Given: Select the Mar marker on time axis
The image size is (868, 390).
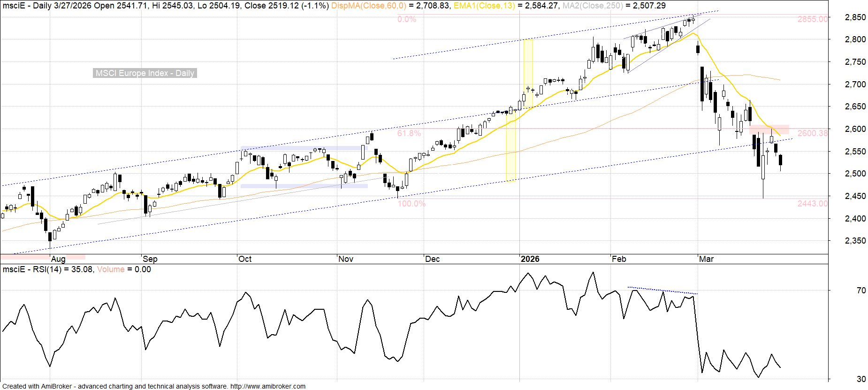Looking at the screenshot, I should (706, 259).
